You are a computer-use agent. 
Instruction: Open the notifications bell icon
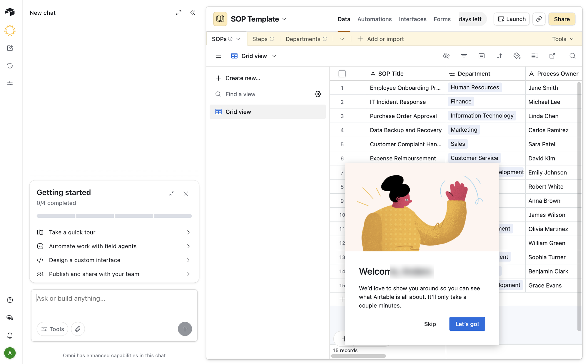click(10, 336)
